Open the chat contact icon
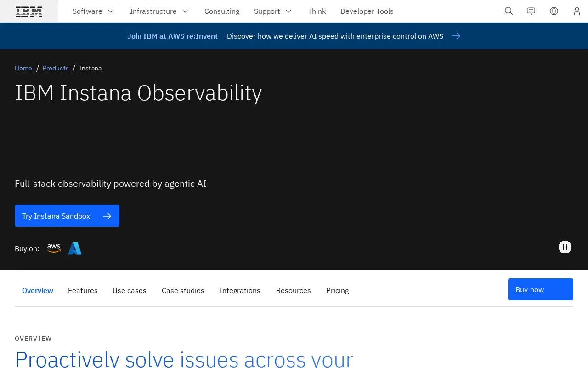 [x=531, y=11]
